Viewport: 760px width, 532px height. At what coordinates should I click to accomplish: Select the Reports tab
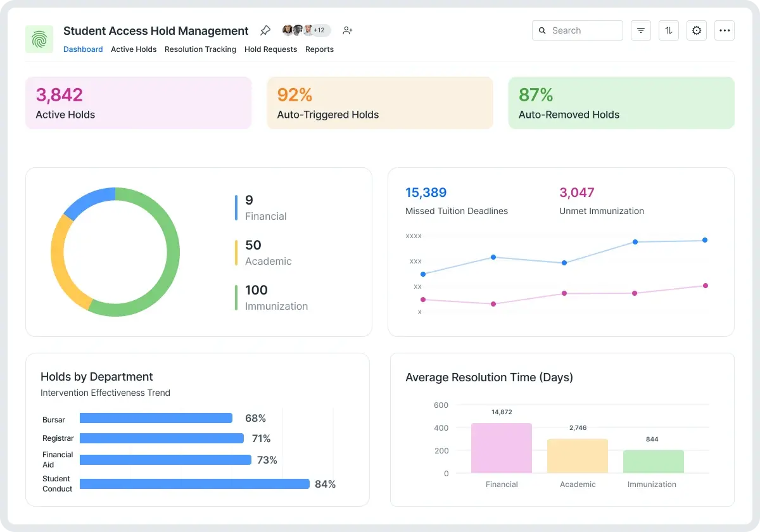tap(319, 49)
